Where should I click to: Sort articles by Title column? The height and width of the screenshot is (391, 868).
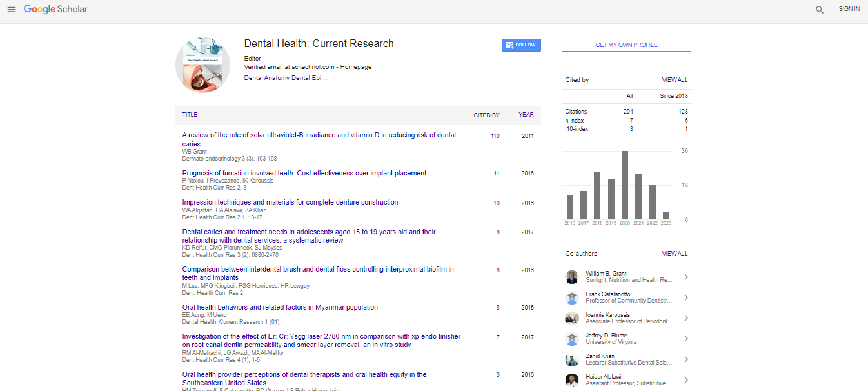[x=190, y=115]
